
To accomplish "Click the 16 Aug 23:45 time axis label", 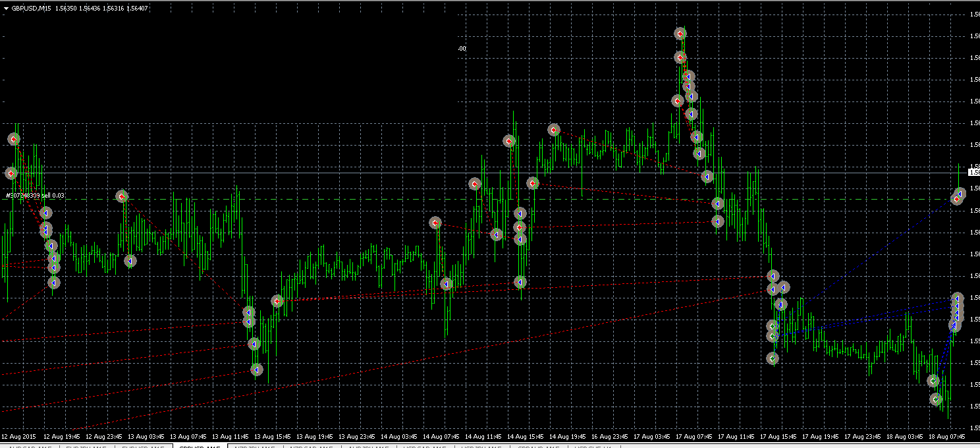I will click(x=611, y=436).
